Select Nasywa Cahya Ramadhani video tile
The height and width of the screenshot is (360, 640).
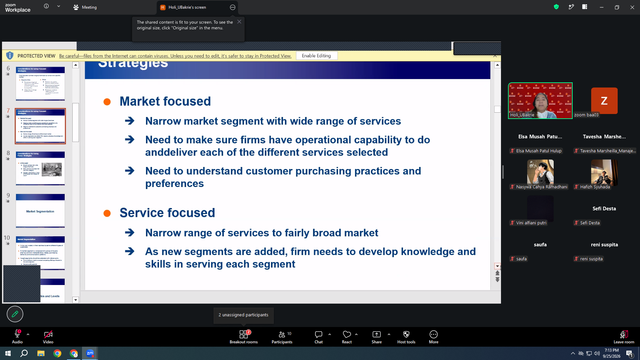coord(540,172)
